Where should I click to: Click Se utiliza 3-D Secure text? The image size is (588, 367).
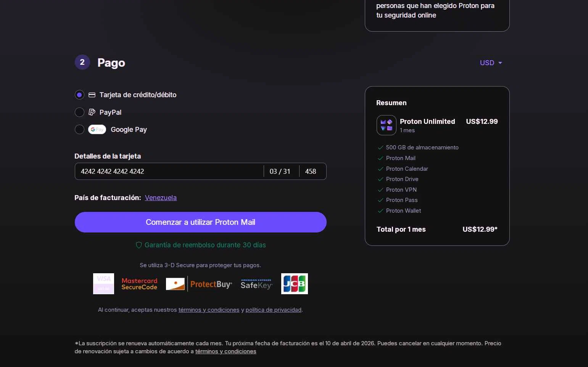pos(200,265)
